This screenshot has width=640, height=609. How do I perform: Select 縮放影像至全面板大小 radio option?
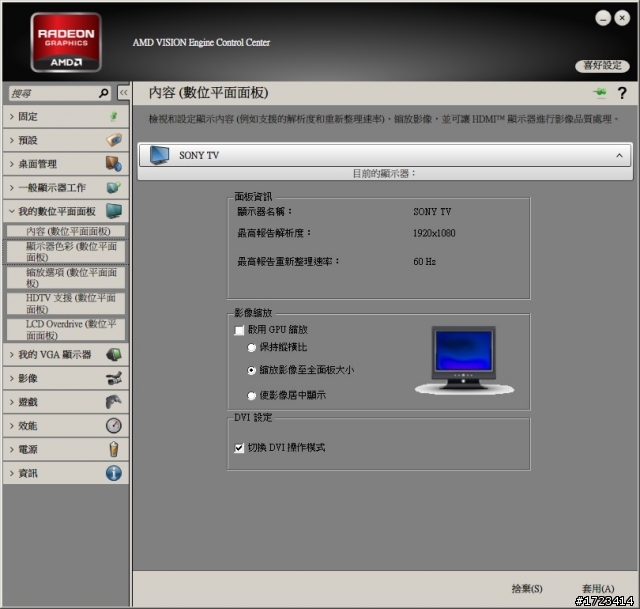tap(251, 370)
